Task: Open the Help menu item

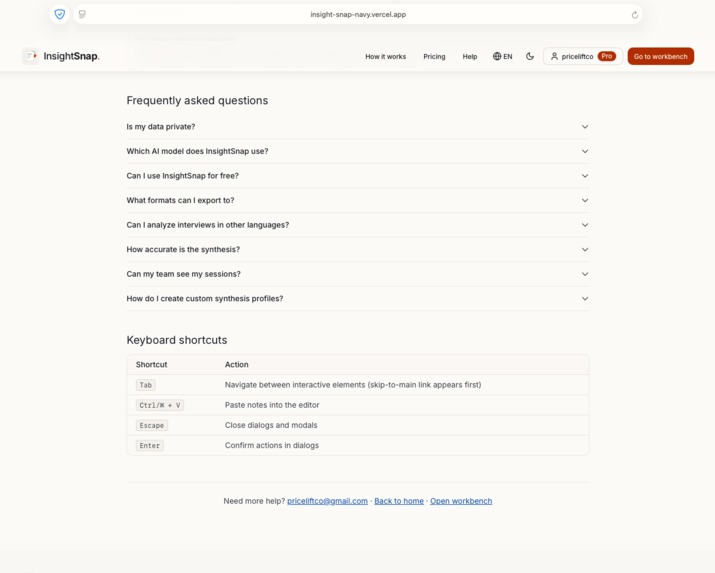Action: coord(470,57)
